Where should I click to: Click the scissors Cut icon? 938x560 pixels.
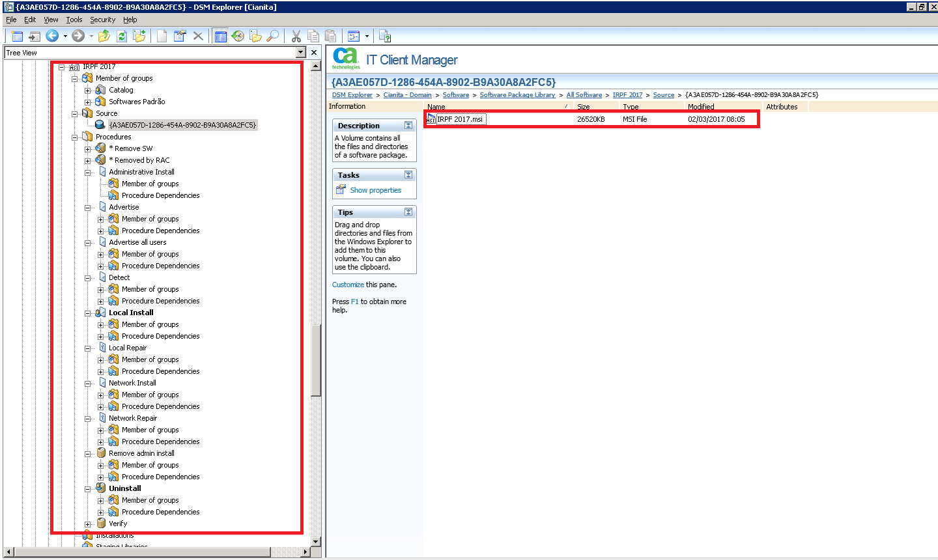[x=296, y=36]
